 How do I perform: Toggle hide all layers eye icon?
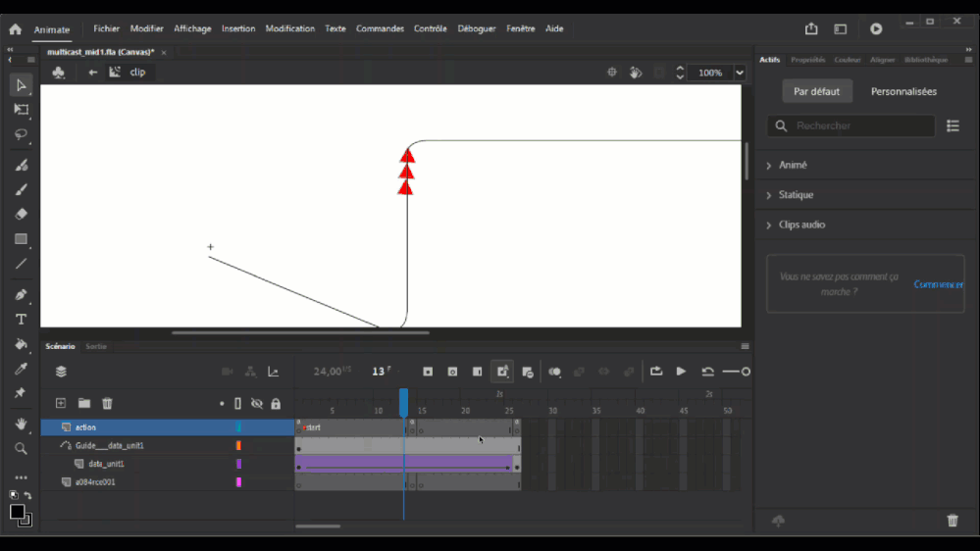point(257,404)
